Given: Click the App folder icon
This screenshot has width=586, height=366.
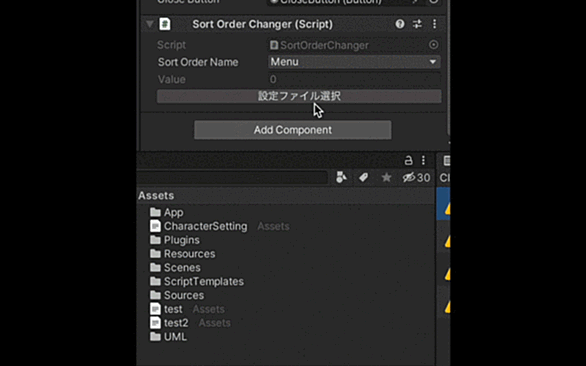Looking at the screenshot, I should tap(155, 212).
